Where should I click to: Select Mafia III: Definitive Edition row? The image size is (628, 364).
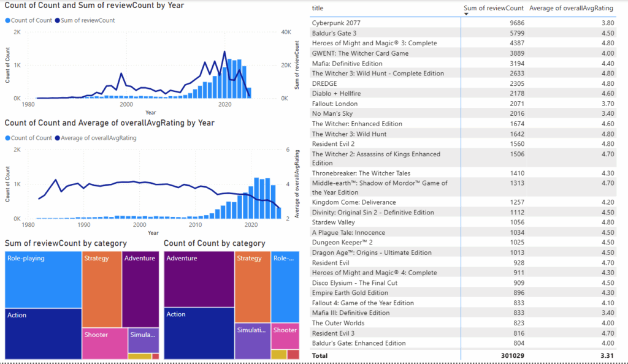(x=462, y=313)
